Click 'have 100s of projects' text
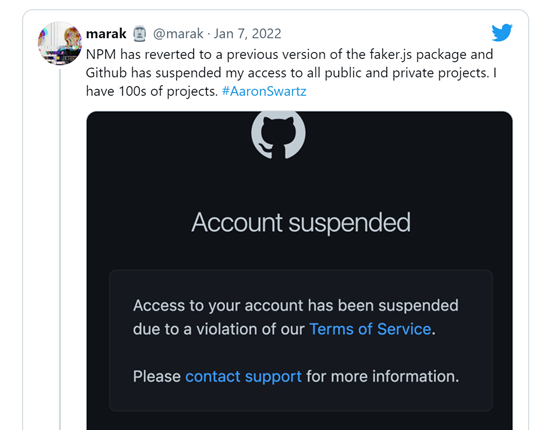Screen dimensions: 554x430 coord(152,92)
